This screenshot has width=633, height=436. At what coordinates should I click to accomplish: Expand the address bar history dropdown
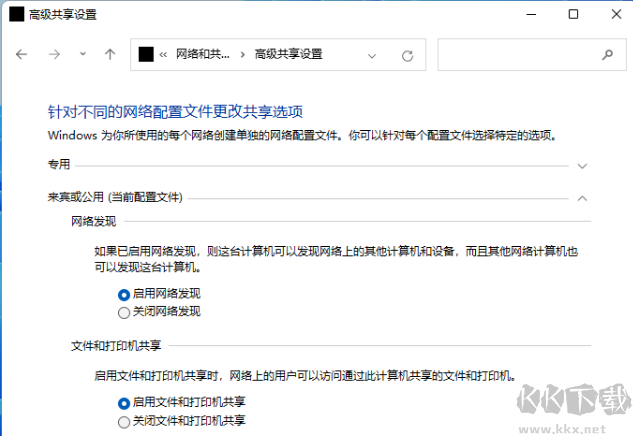click(372, 56)
